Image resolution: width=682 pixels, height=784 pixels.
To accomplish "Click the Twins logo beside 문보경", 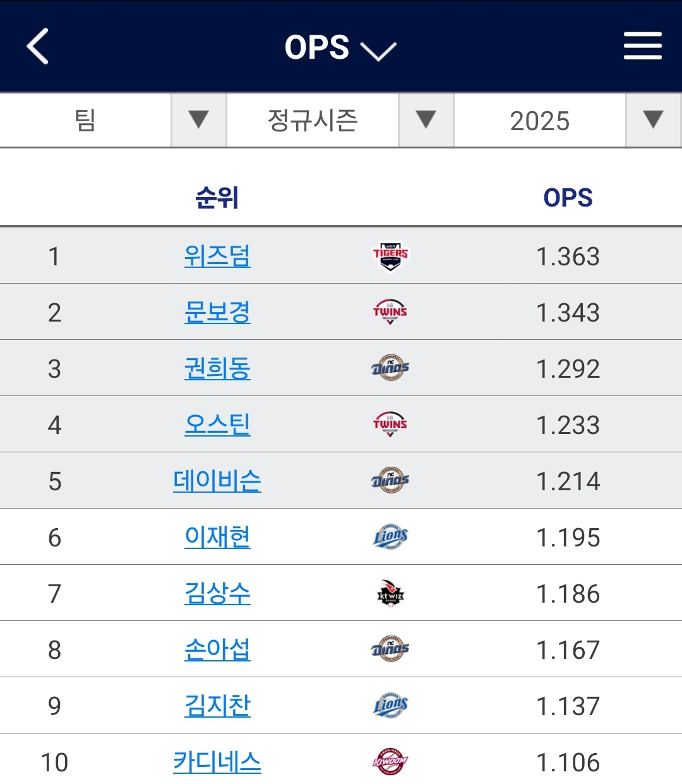I will (x=390, y=312).
